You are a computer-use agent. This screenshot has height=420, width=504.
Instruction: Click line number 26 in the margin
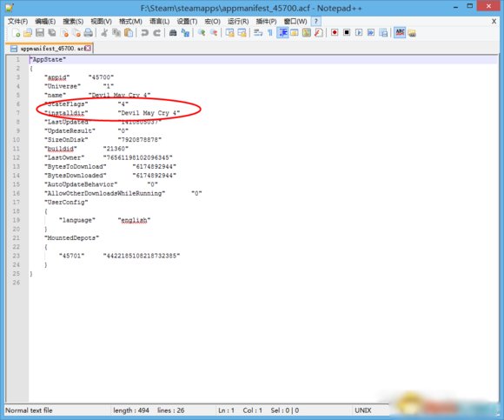[x=16, y=283]
